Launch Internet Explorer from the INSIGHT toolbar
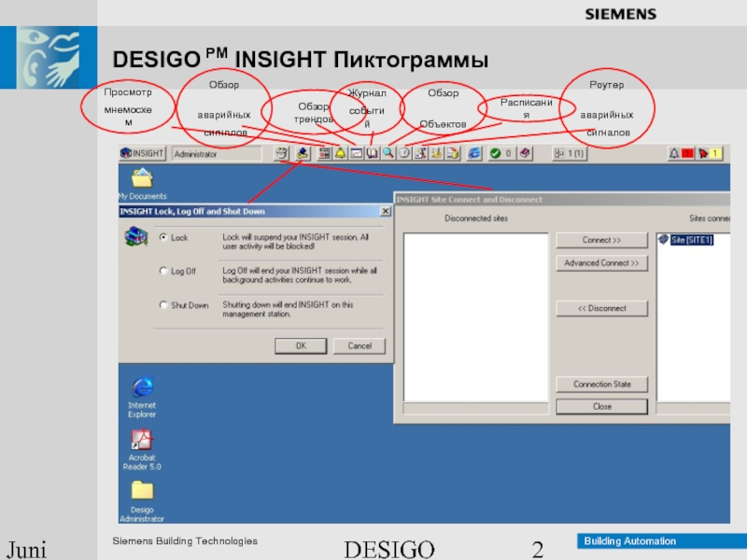 [474, 153]
